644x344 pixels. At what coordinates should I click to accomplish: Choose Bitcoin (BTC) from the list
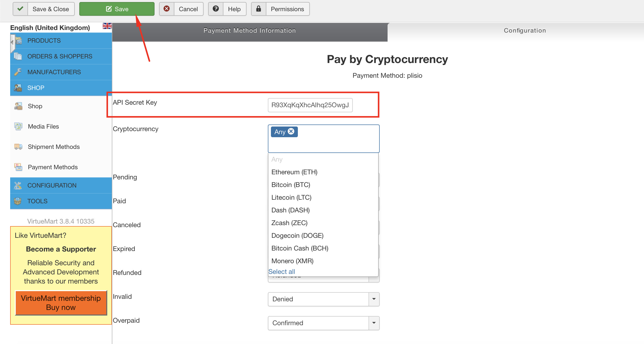[x=323, y=185]
